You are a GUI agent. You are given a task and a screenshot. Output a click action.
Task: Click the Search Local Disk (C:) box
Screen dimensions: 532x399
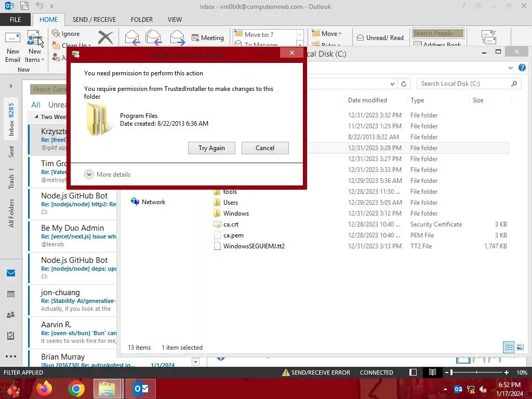click(469, 84)
